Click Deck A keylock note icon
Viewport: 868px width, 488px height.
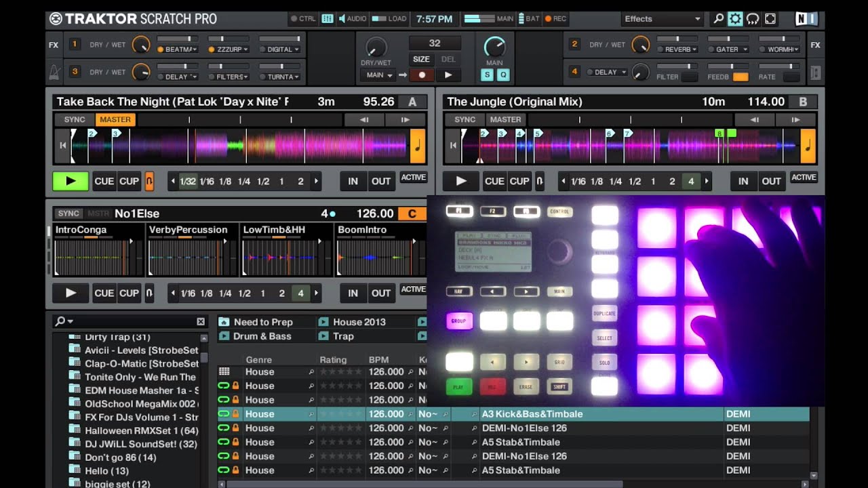[418, 146]
